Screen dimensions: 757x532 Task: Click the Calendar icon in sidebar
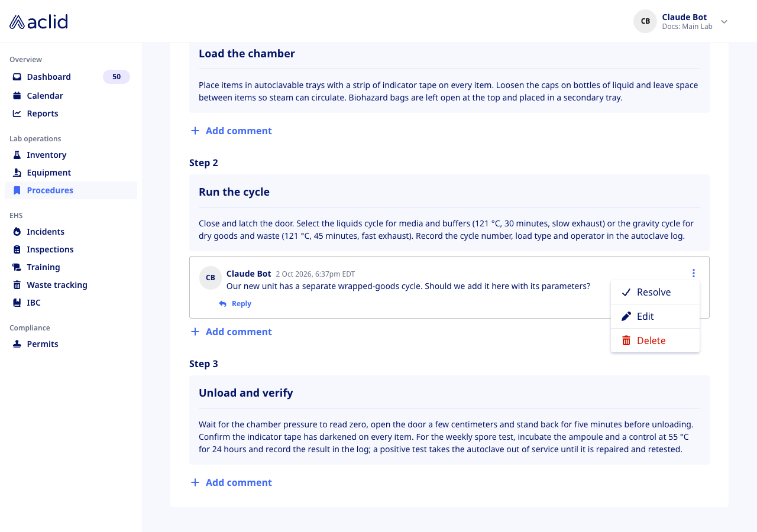(x=17, y=96)
